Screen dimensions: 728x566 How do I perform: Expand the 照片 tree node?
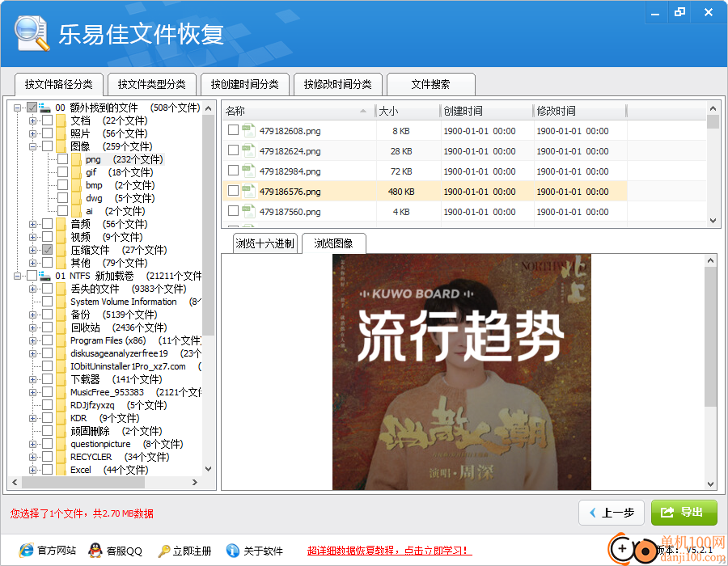tap(32, 133)
